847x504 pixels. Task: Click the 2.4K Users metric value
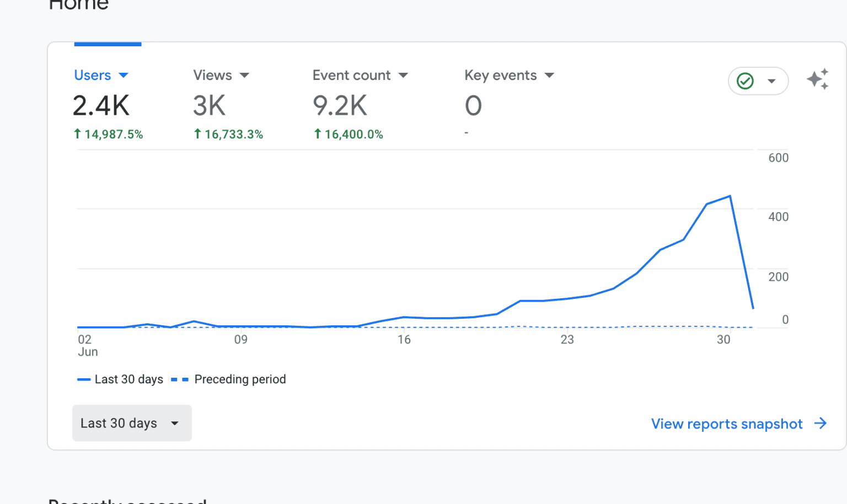point(101,105)
